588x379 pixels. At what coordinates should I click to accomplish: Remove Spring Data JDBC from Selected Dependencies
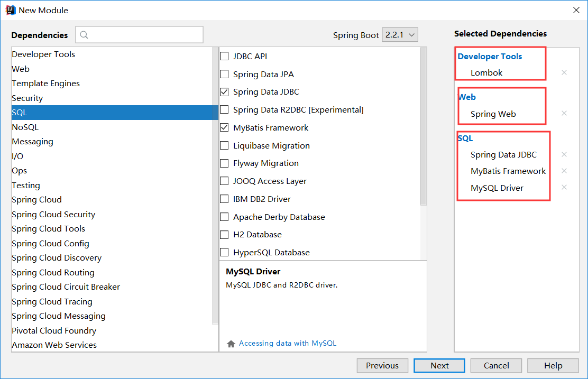564,154
